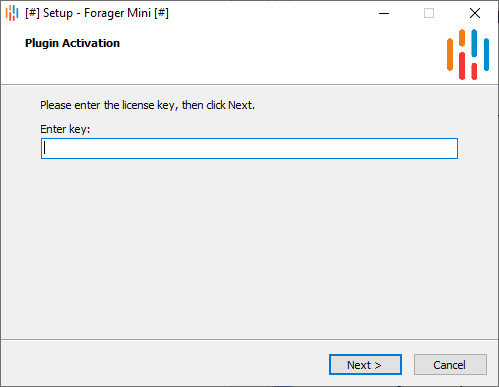Click the 'Please enter the license key' instruction
The width and height of the screenshot is (499, 387).
click(x=147, y=105)
